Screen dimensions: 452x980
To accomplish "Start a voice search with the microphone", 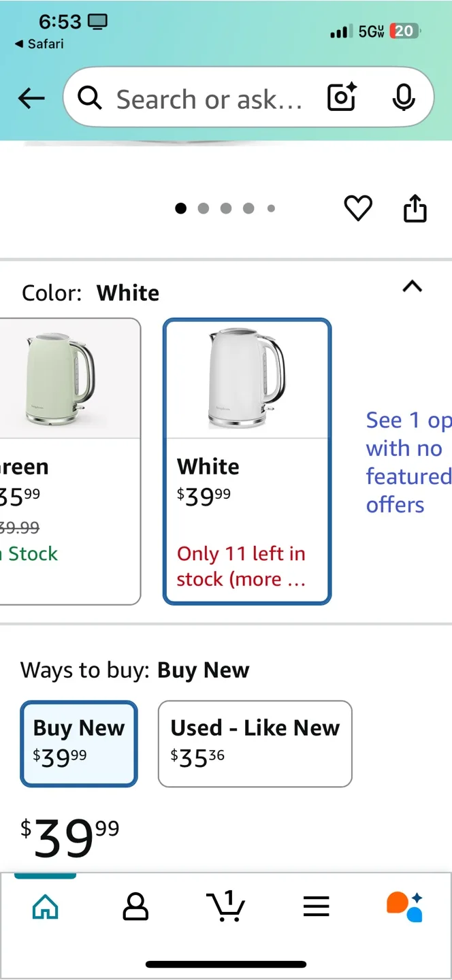I will click(404, 97).
